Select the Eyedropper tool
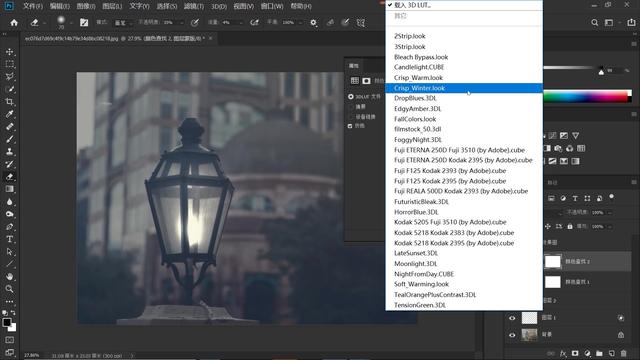The width and height of the screenshot is (640, 360). 9,114
